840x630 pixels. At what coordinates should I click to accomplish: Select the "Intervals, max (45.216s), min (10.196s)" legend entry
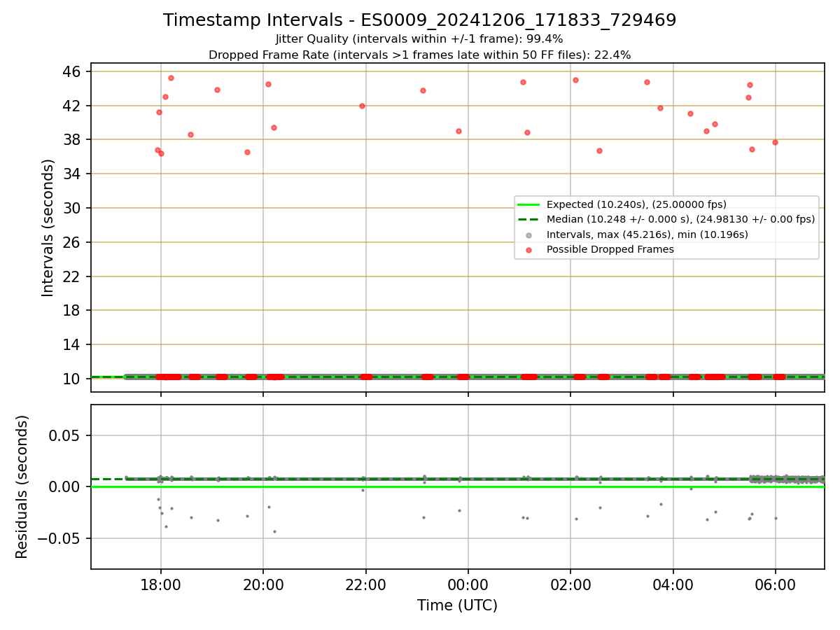pos(647,234)
